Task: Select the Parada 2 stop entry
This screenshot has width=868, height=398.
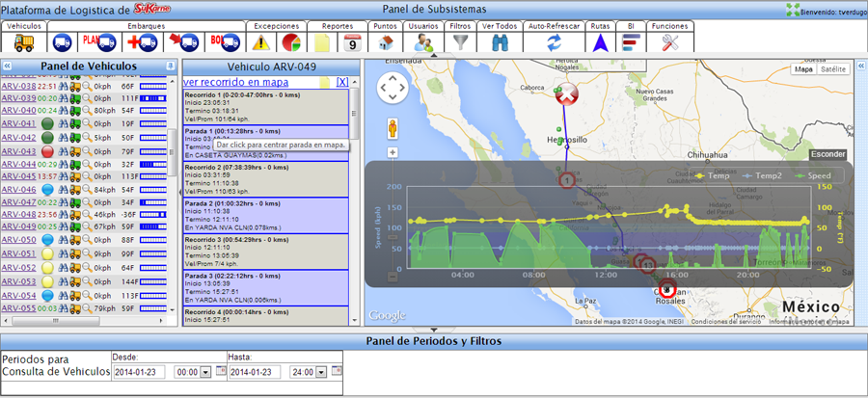Action: tap(266, 216)
